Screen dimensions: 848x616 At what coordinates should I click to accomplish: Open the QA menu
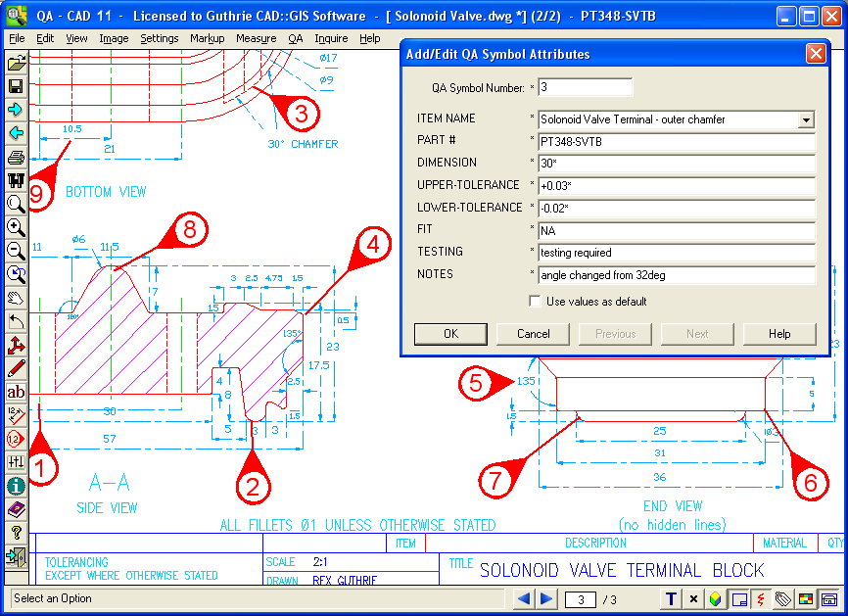point(296,38)
